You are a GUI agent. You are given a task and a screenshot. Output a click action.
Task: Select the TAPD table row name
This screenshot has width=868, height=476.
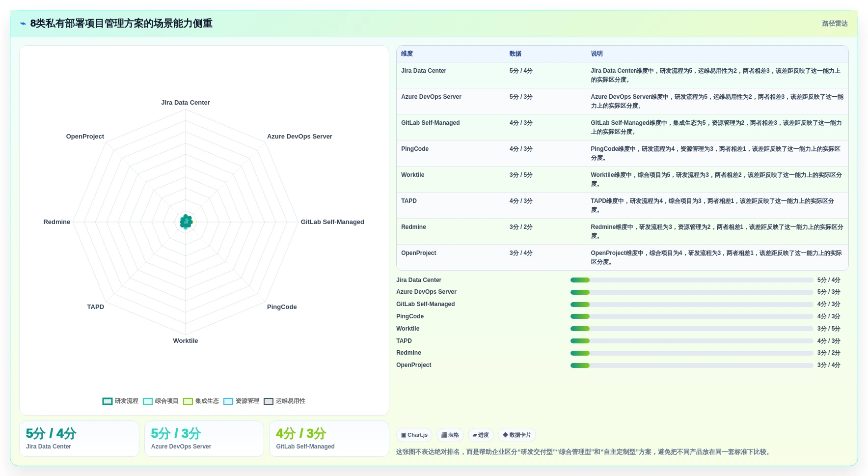point(409,201)
